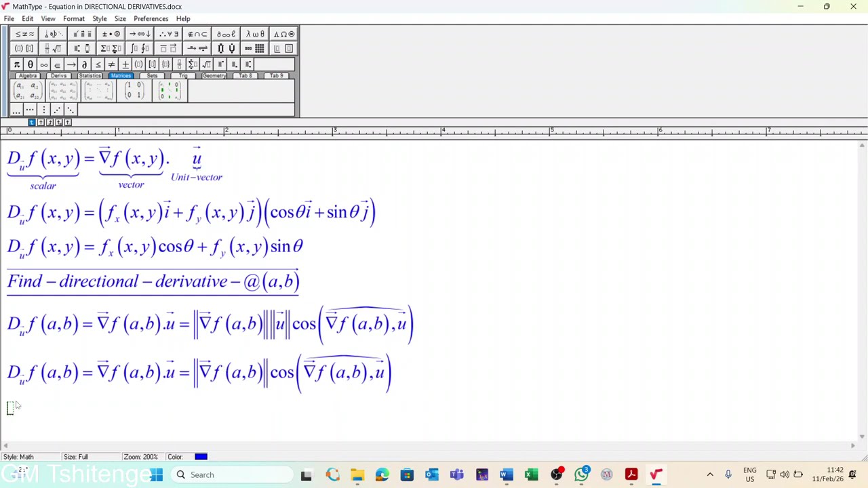Open the fraction and radical templates palette
Image resolution: width=868 pixels, height=488 pixels.
click(54, 49)
